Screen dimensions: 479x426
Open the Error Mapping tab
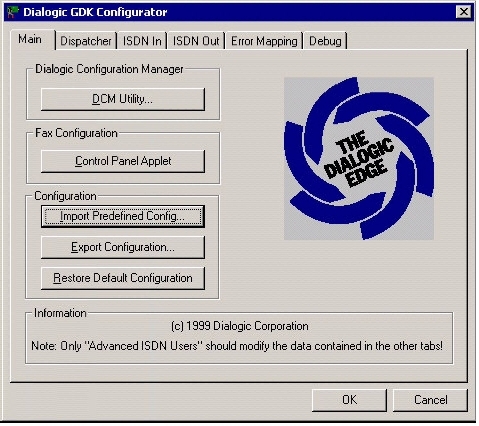click(264, 41)
